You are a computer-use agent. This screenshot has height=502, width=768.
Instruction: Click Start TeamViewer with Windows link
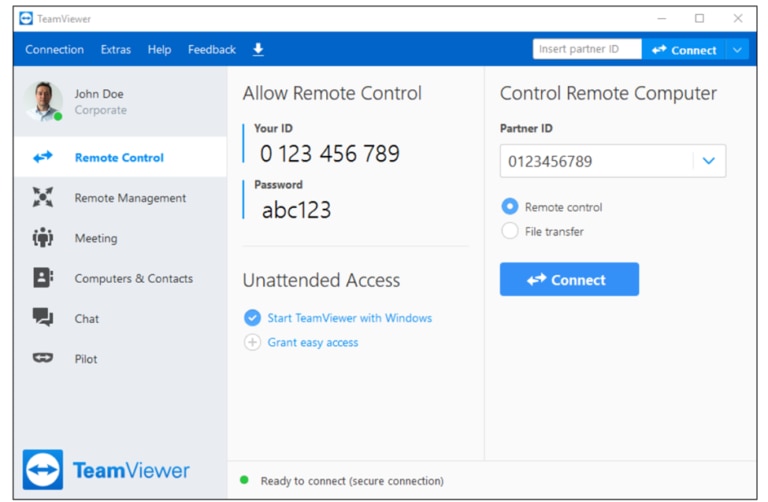tap(349, 318)
